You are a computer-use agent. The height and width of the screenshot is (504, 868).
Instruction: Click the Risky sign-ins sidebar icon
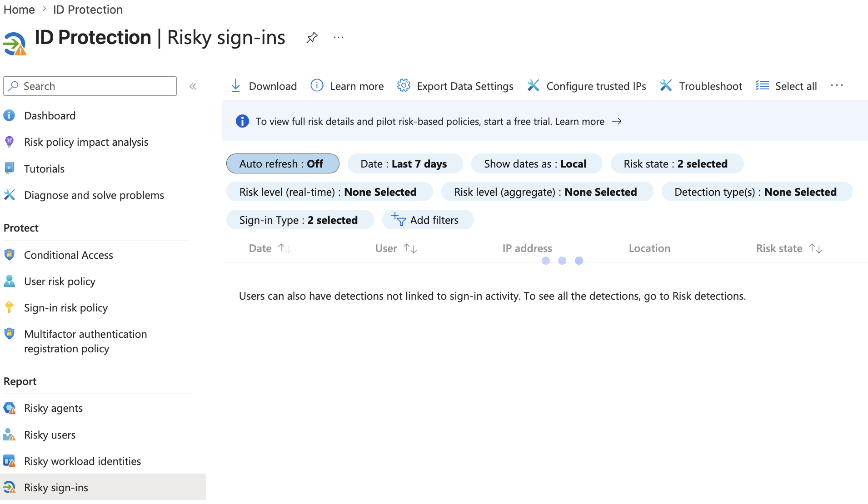(x=9, y=487)
